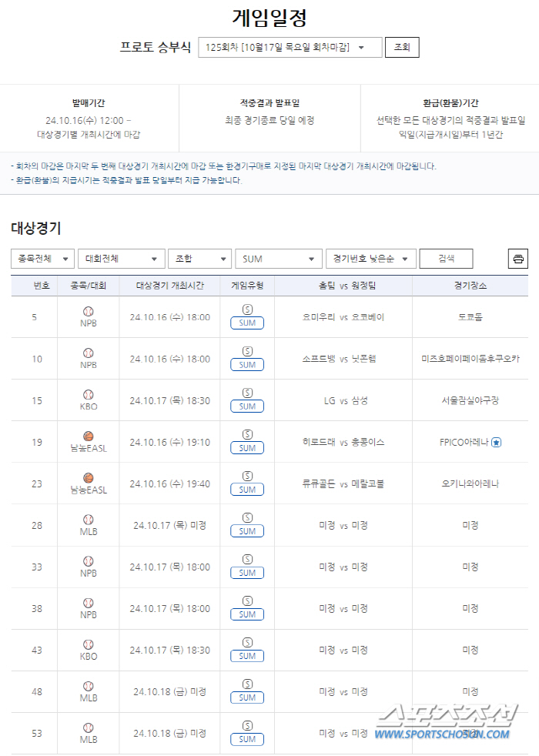Click the 요미우리 vs 요코베이 matchup
Viewport: 539px width, 756px height.
tap(343, 317)
